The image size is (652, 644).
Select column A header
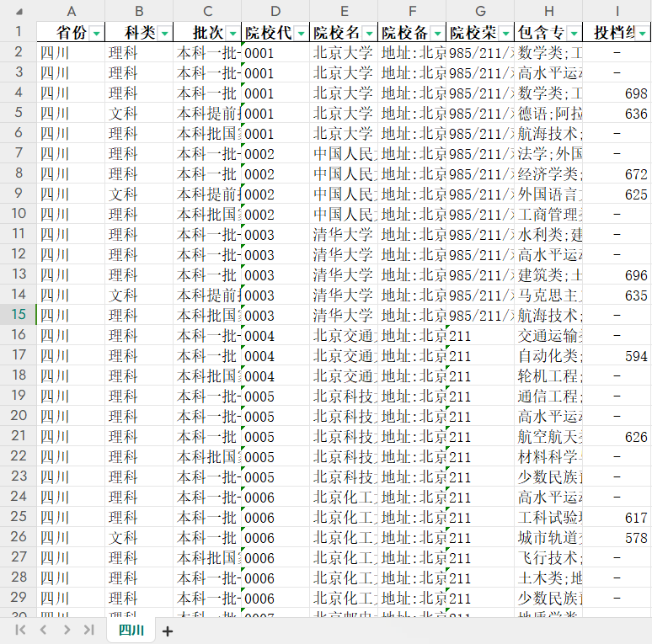[x=71, y=11]
